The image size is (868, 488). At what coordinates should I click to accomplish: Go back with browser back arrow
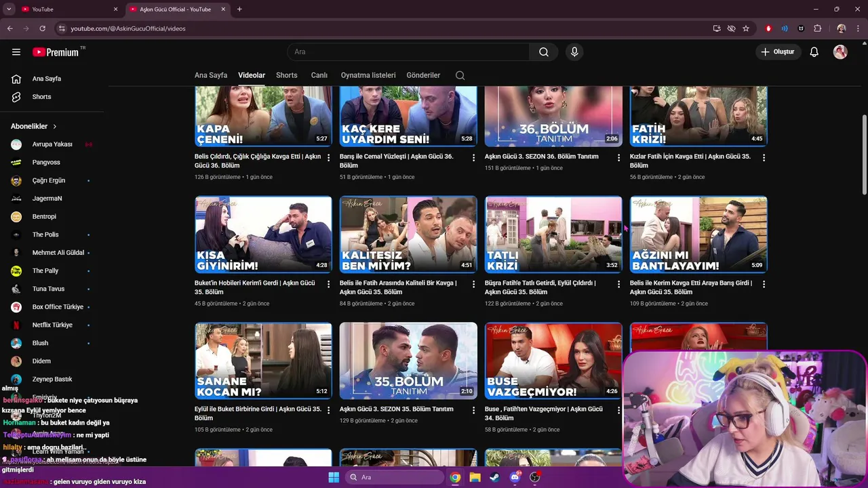(9, 28)
